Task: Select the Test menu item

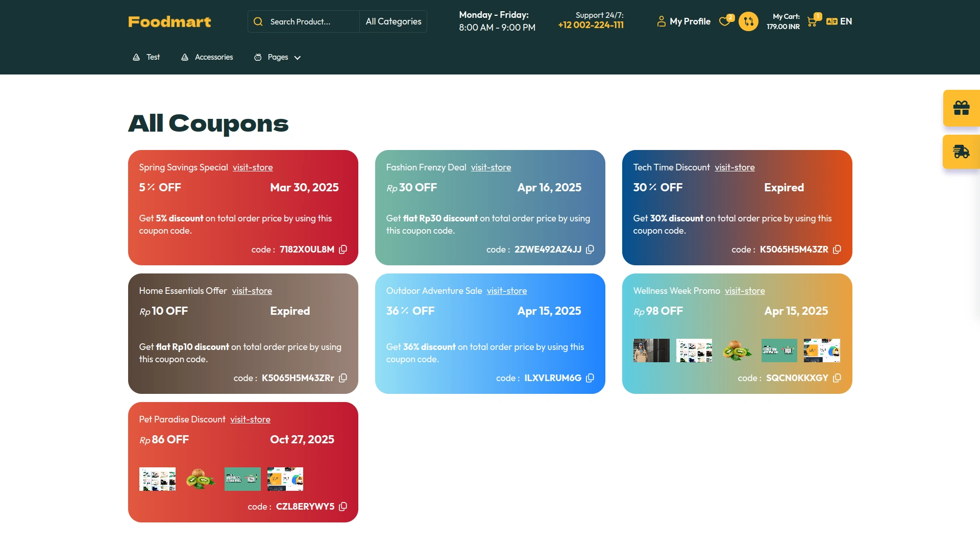Action: click(153, 57)
